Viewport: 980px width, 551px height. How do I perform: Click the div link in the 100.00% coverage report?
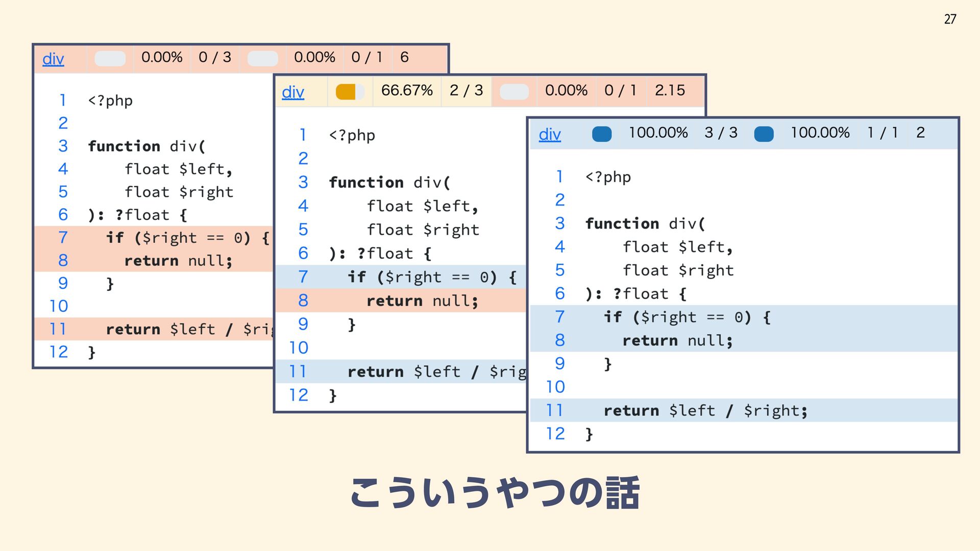(550, 134)
